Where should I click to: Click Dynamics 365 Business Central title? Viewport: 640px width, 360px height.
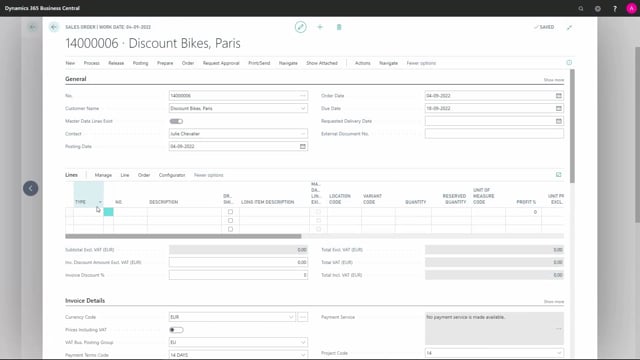point(42,8)
